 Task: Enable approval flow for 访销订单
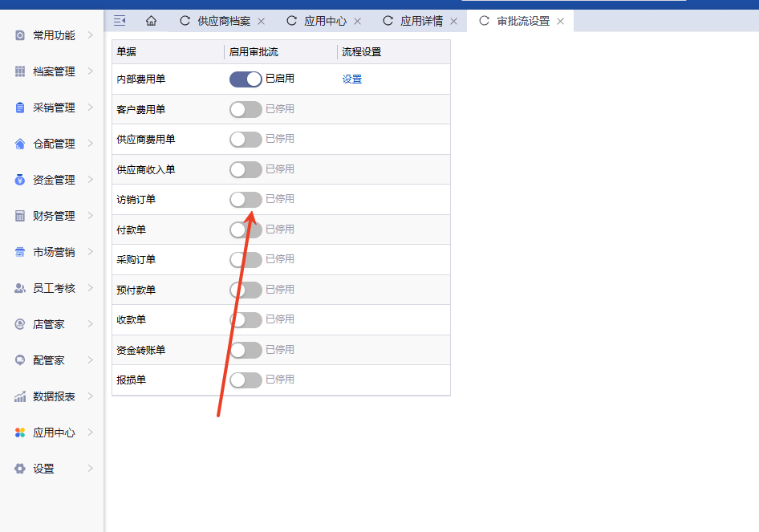tap(246, 199)
